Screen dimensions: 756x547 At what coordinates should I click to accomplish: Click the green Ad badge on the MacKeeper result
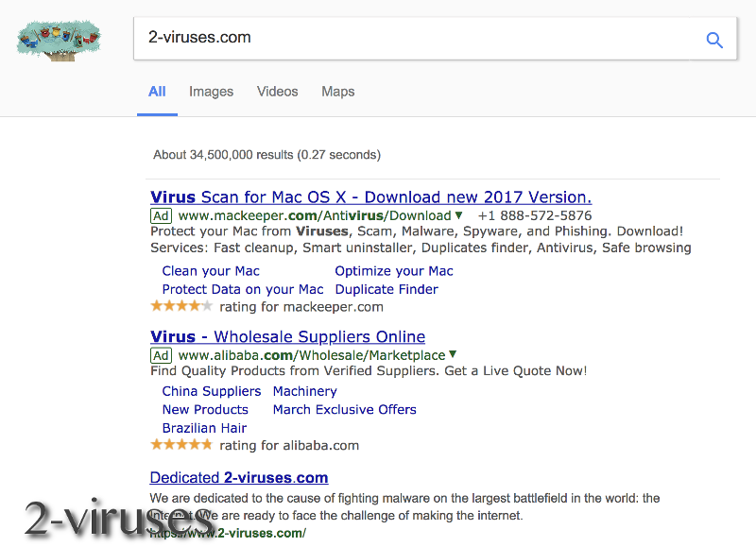point(161,215)
